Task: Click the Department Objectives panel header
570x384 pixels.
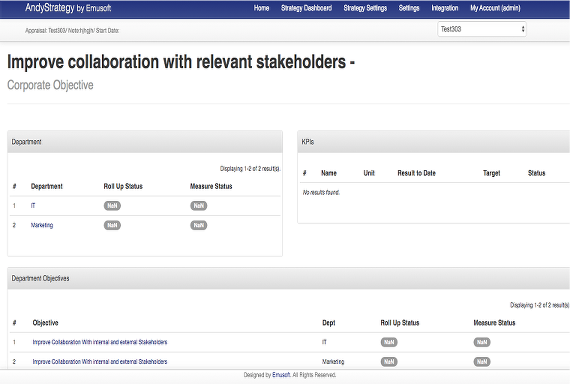Action: [289, 279]
